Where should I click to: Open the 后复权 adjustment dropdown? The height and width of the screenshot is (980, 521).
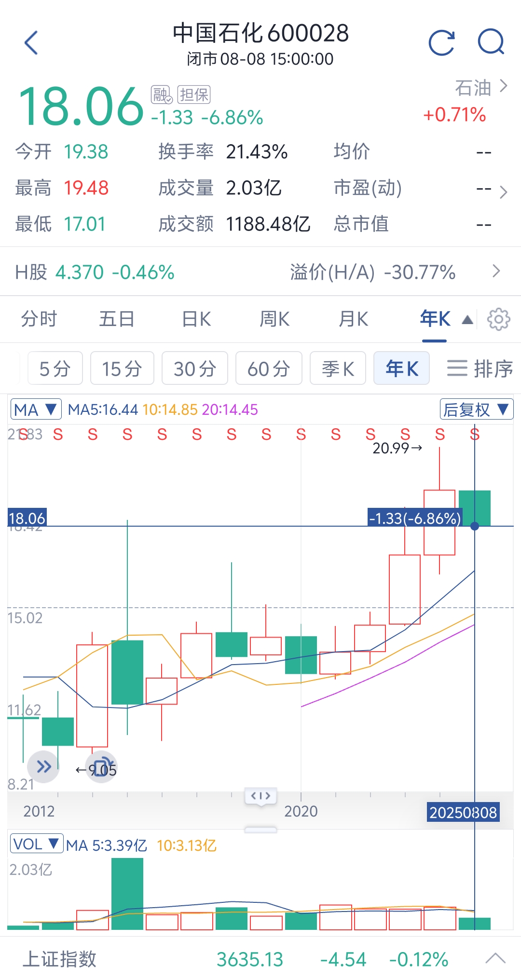pyautogui.click(x=476, y=409)
